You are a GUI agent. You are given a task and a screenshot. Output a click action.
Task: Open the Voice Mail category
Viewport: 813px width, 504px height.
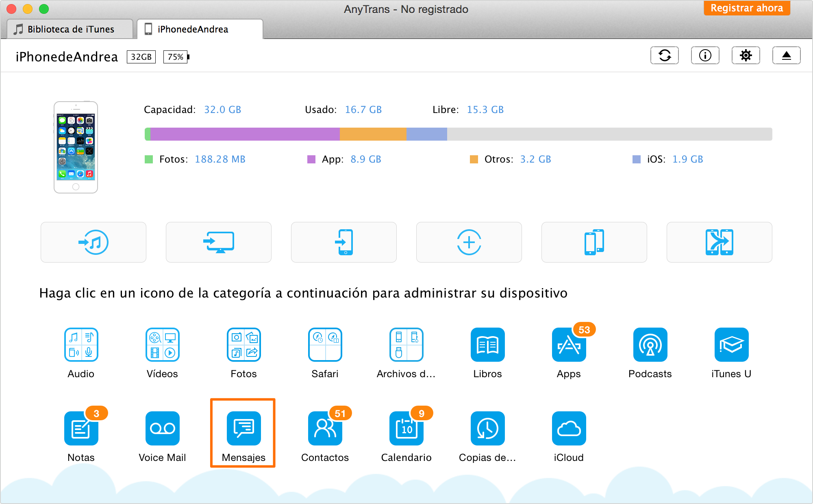163,428
